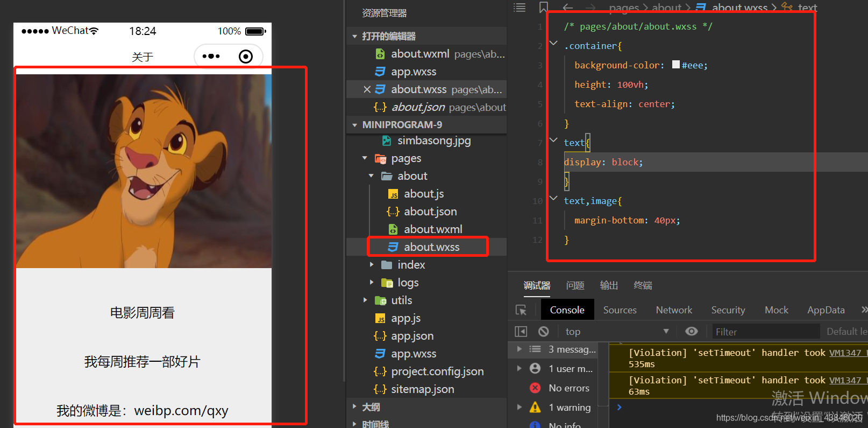Open the Network devtools tab

[x=674, y=310]
